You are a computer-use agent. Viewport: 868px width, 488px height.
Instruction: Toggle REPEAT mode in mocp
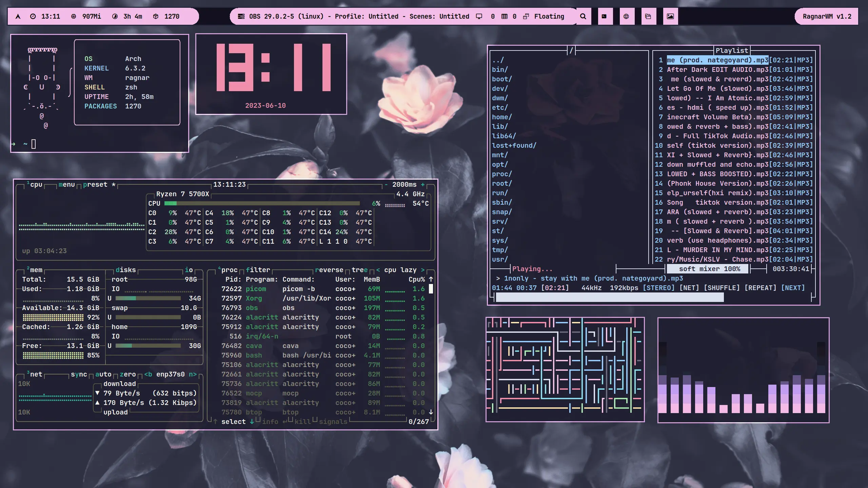tap(760, 288)
